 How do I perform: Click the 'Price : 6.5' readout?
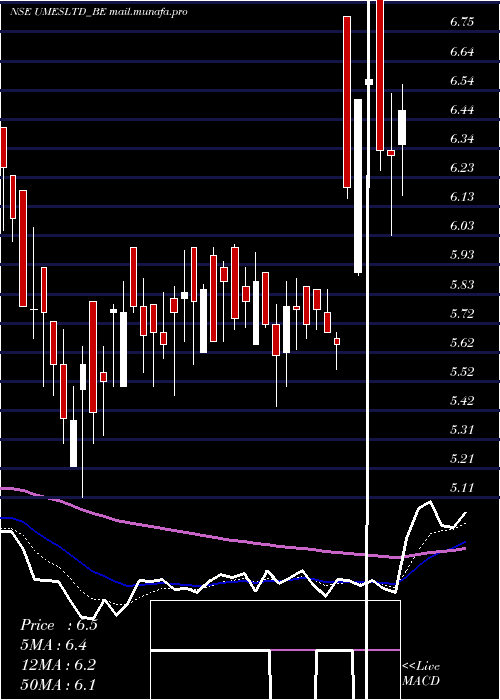[58, 625]
